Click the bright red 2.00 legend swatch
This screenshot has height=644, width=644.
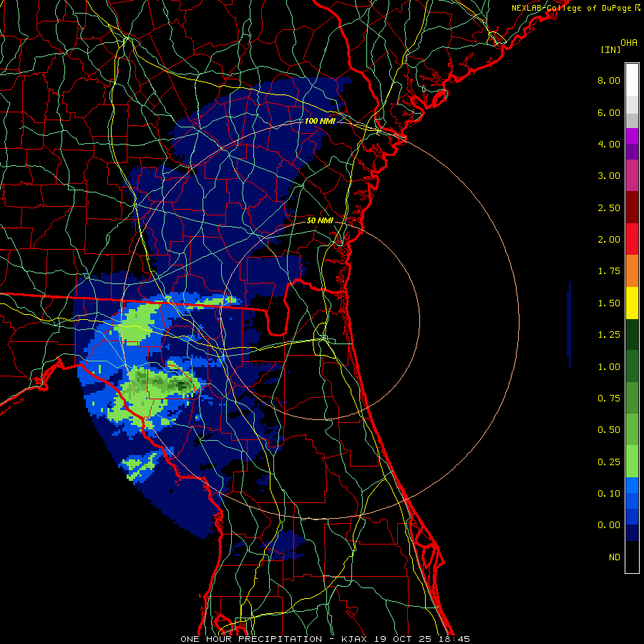632,239
